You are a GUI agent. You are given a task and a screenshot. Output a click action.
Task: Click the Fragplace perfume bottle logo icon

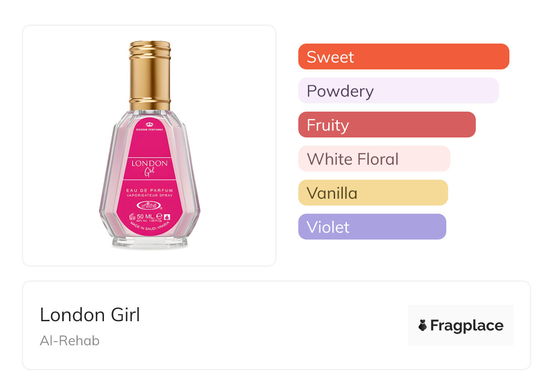tap(423, 325)
